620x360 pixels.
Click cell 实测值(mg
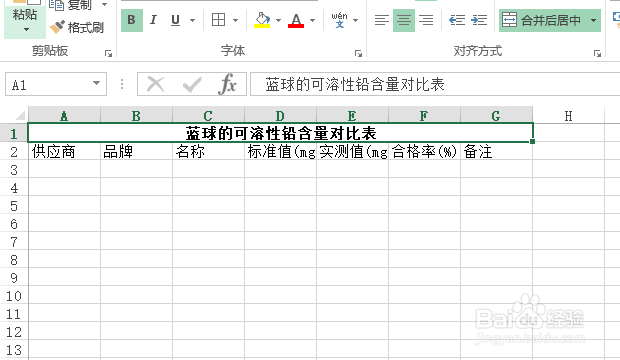[352, 152]
